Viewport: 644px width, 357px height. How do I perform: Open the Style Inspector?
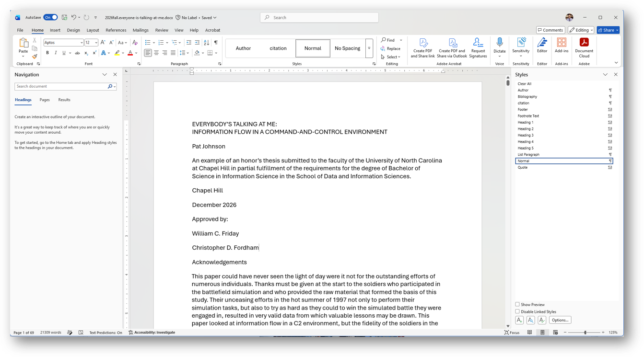pyautogui.click(x=530, y=320)
